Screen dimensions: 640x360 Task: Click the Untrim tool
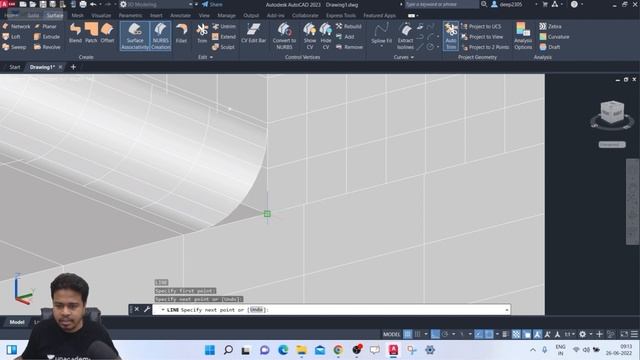point(224,26)
